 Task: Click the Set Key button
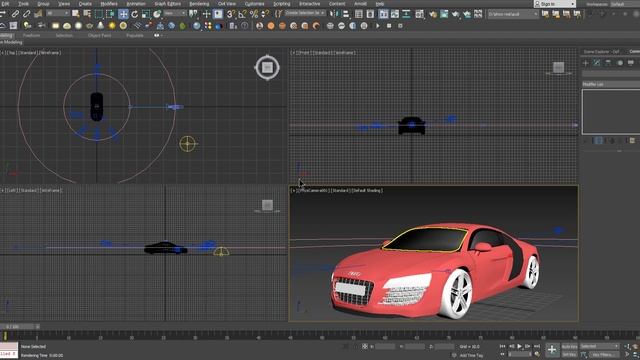pyautogui.click(x=569, y=354)
